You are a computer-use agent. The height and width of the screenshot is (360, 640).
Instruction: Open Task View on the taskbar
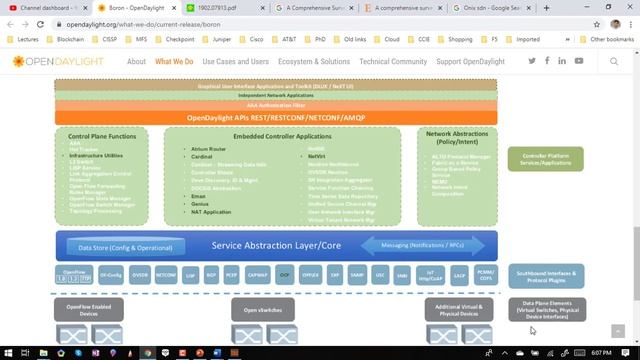(25, 353)
